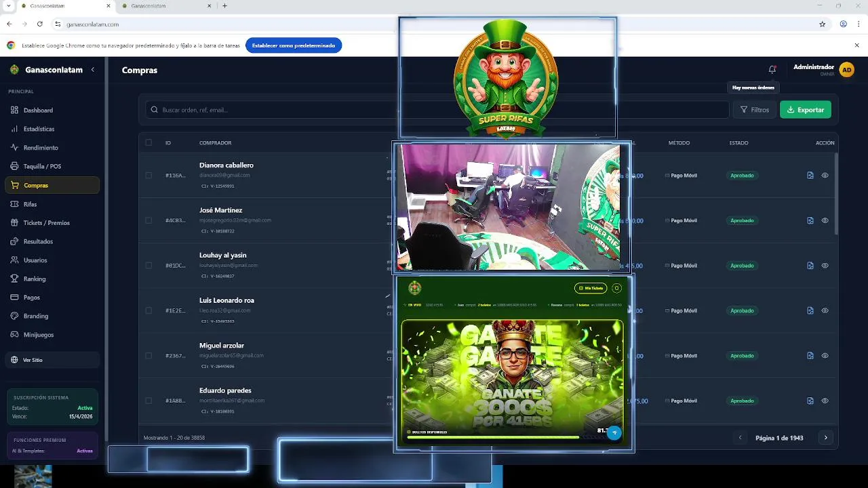View Louhay al yasin's order eye icon
868x488 pixels.
825,266
